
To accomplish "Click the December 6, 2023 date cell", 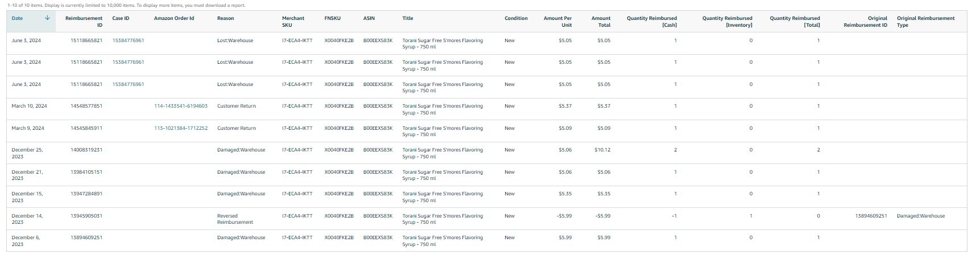I will (x=26, y=241).
